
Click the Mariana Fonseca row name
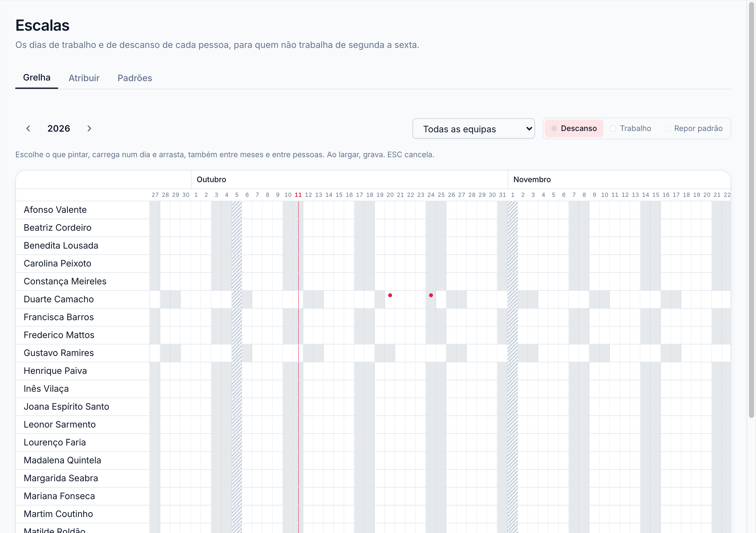pyautogui.click(x=59, y=496)
